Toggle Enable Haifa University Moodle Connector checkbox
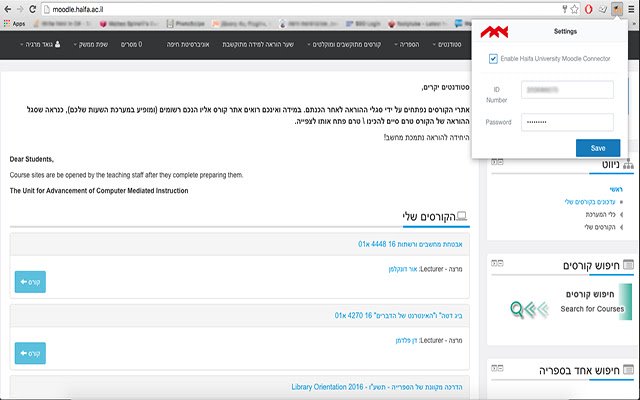This screenshot has height=400, width=640. 493,59
